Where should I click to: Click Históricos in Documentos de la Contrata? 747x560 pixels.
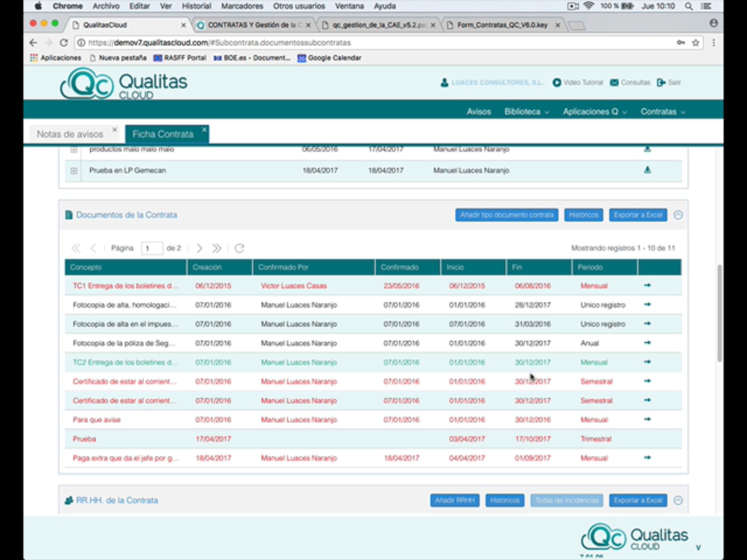coord(584,215)
